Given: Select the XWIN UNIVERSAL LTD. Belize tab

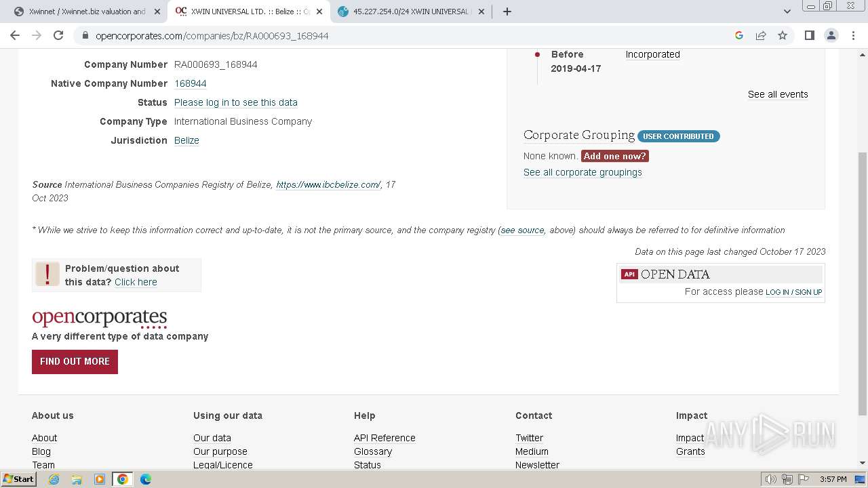Looking at the screenshot, I should 249,12.
